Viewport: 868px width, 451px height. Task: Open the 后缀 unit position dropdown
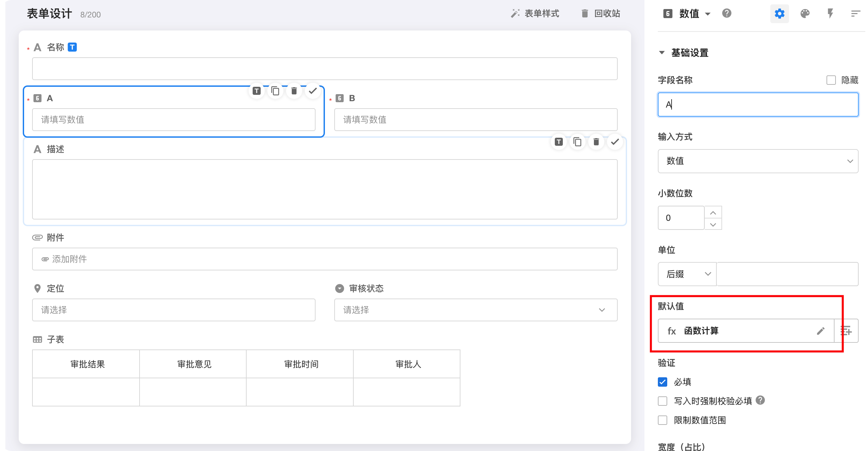pos(687,274)
